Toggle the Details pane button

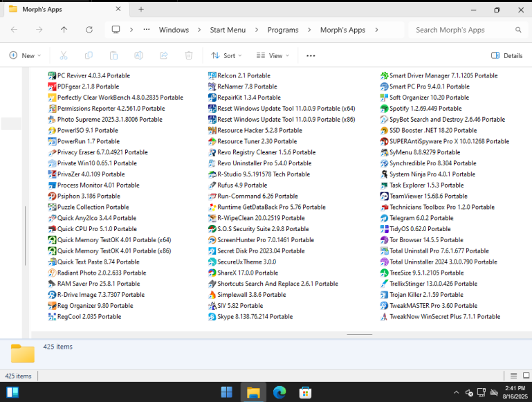point(507,55)
